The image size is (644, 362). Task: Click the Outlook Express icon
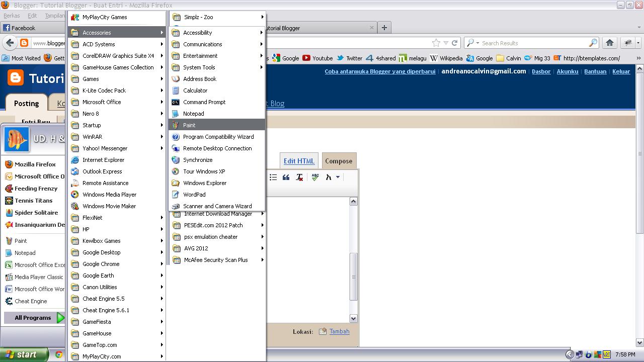pos(75,171)
